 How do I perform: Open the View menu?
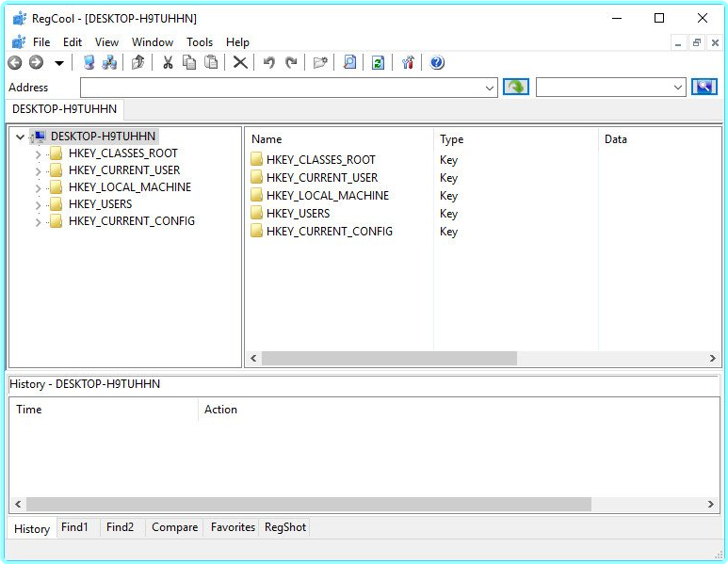pyautogui.click(x=106, y=42)
